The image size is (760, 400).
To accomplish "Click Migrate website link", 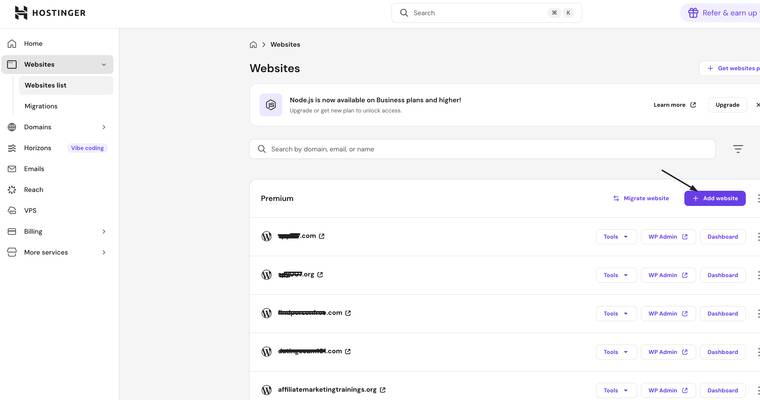I will (641, 198).
